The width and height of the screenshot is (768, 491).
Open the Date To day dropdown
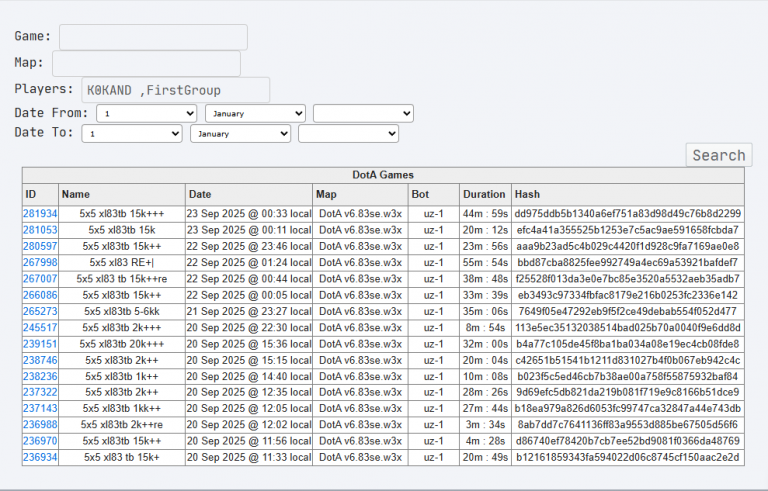click(132, 133)
